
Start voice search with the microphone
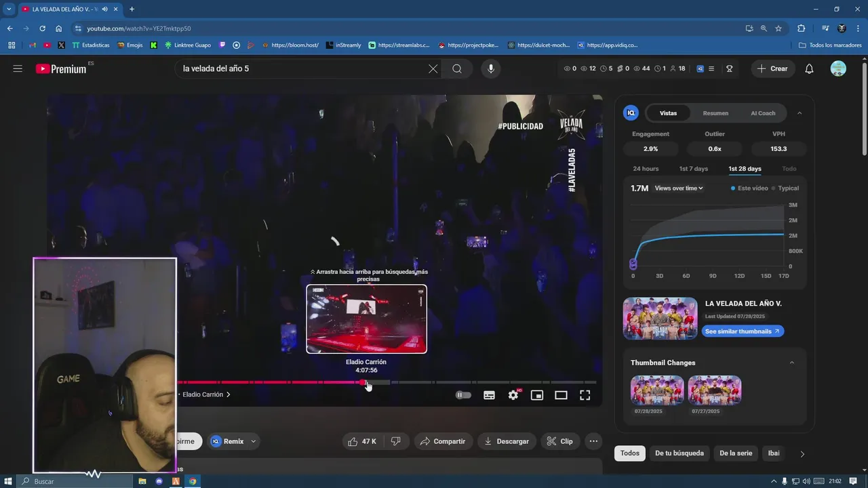pyautogui.click(x=491, y=68)
